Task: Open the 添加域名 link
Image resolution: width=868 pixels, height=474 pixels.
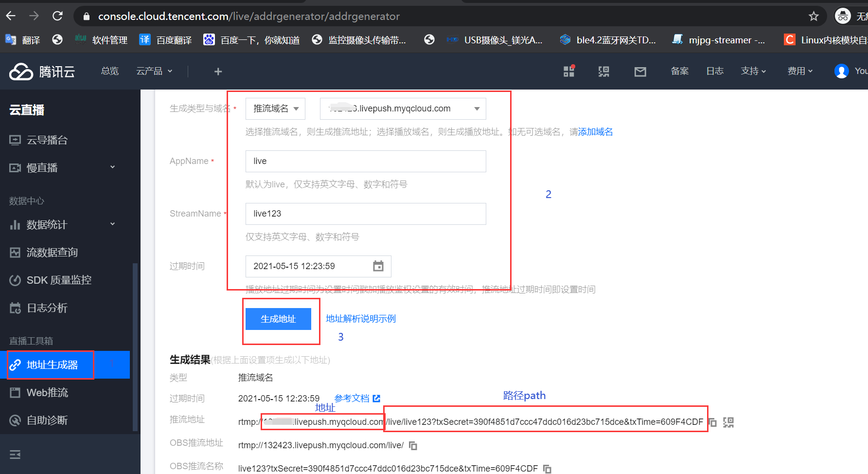Action: coord(596,131)
